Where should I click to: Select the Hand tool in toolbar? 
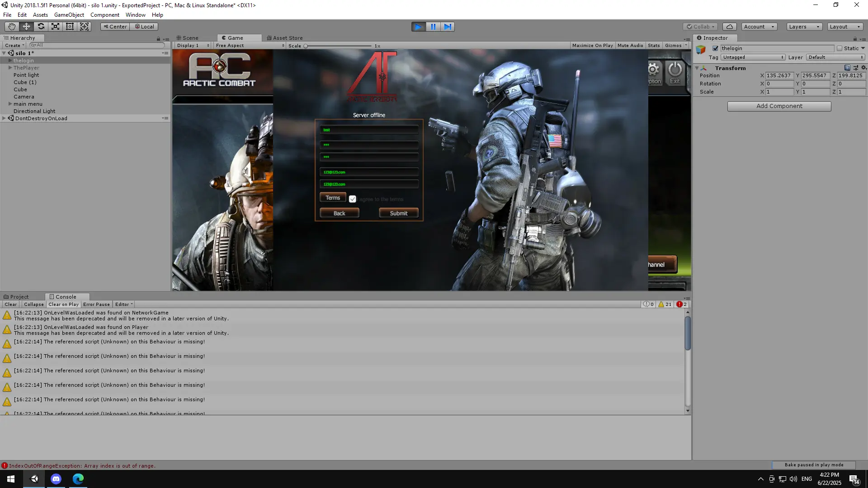[12, 27]
